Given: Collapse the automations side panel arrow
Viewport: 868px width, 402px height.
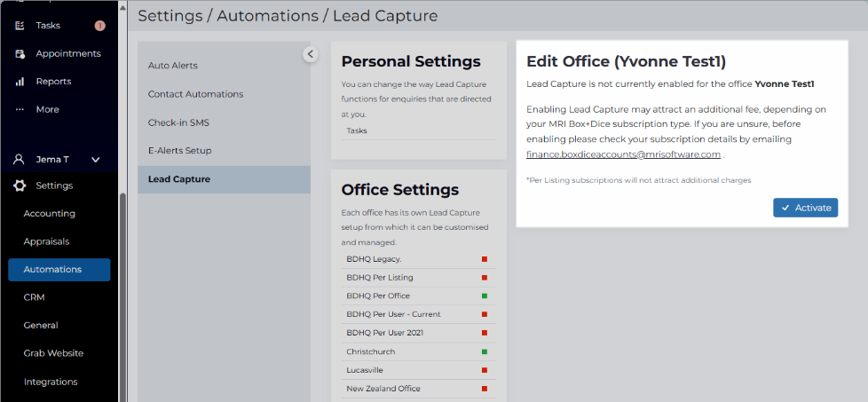Looking at the screenshot, I should coord(311,54).
